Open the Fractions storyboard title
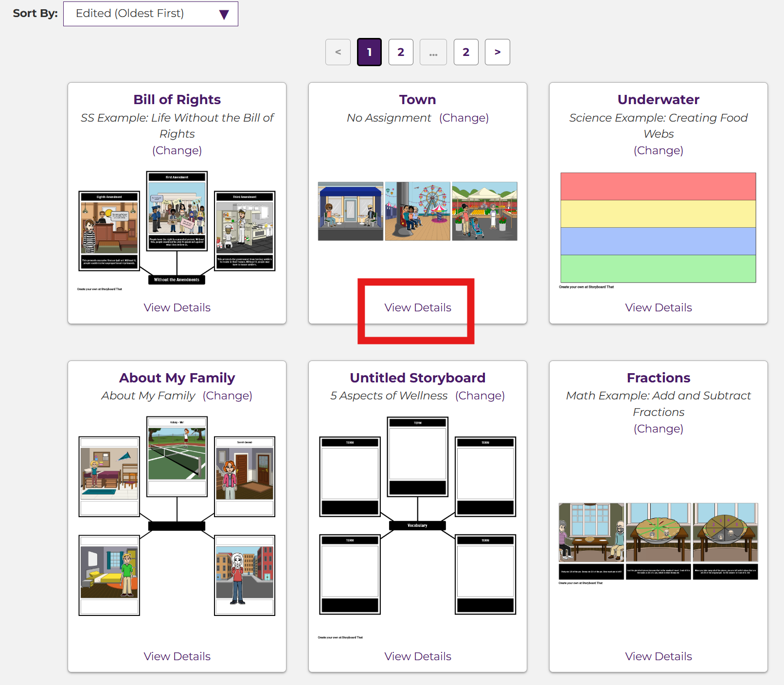The height and width of the screenshot is (685, 784). coord(659,378)
